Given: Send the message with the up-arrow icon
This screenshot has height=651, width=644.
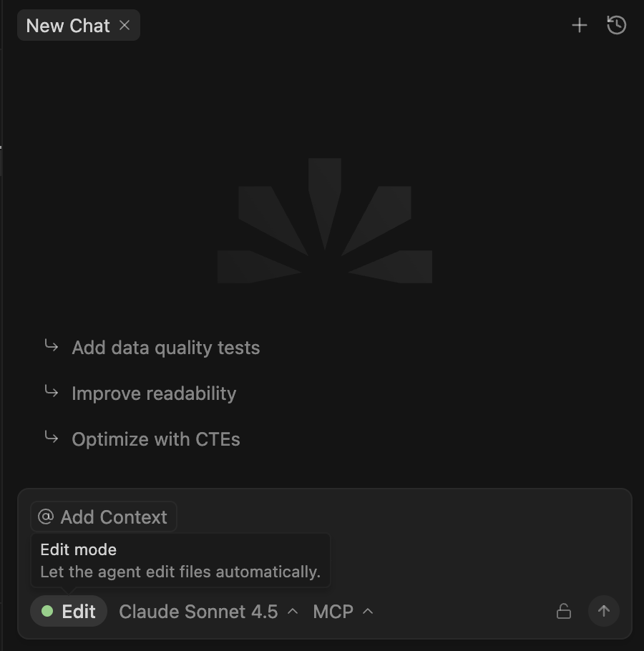Looking at the screenshot, I should click(x=604, y=612).
